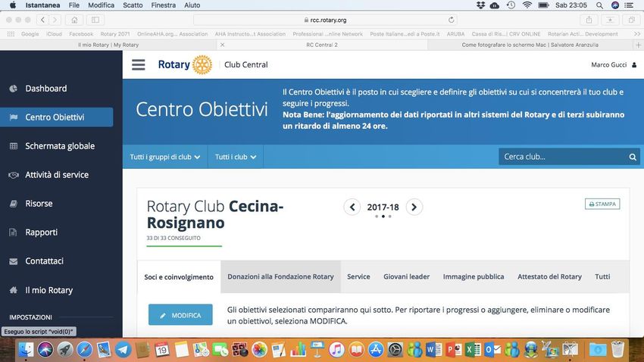Open the Finestra menu in menu bar

click(164, 5)
